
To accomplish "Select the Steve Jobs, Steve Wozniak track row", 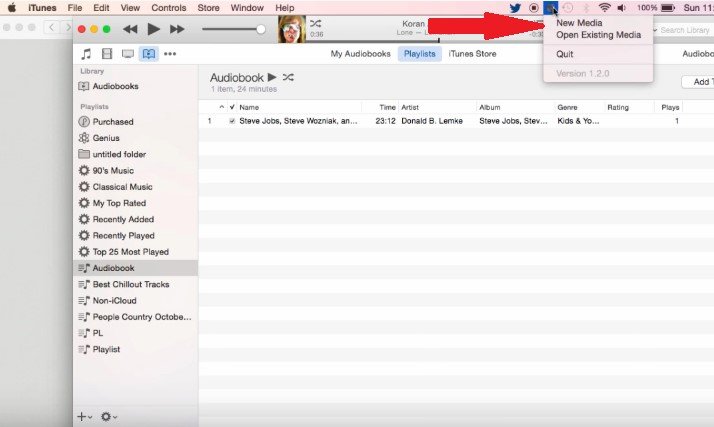I will tap(455, 121).
